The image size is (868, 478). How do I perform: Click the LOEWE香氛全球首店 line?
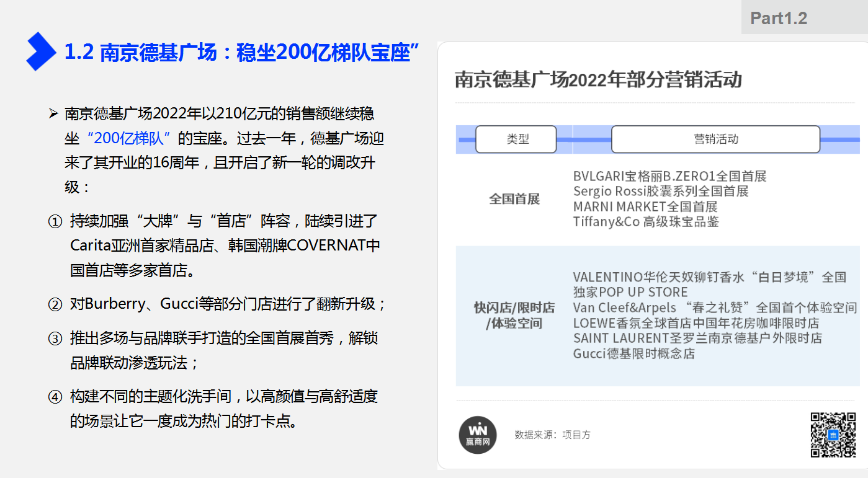[x=696, y=323]
